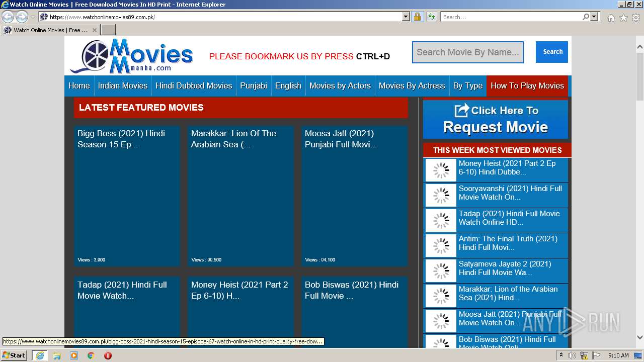The width and height of the screenshot is (644, 362).
Task: Click the Action Center flag tray icon
Action: tap(596, 355)
